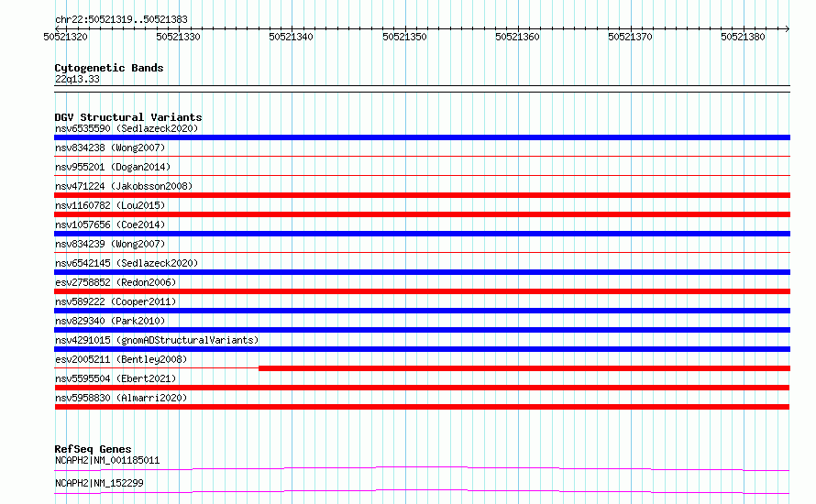
Task: Click the Cytogenetic Bands track title
Action: coord(109,68)
